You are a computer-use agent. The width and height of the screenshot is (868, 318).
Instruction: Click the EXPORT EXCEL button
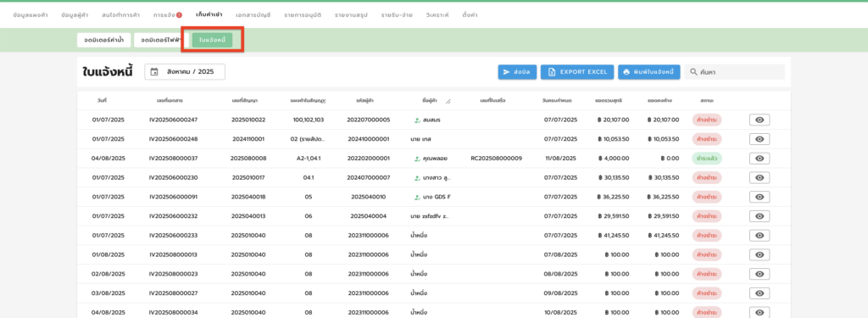pyautogui.click(x=577, y=72)
